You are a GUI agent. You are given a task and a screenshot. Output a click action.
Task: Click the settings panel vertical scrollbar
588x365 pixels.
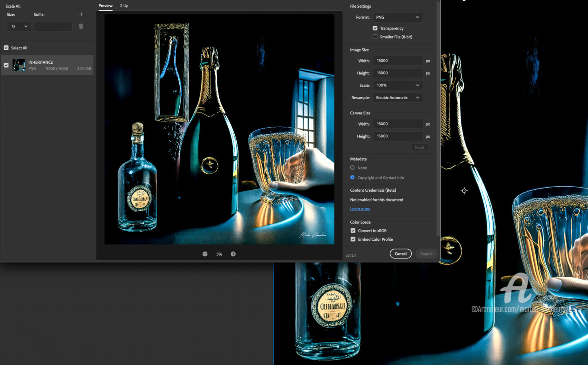click(438, 119)
